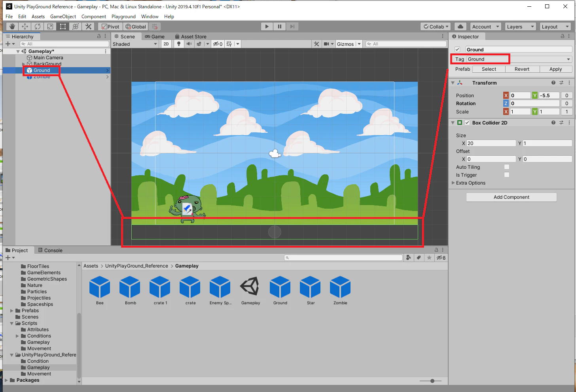
Task: Select the Rotate tool
Action: pos(38,26)
